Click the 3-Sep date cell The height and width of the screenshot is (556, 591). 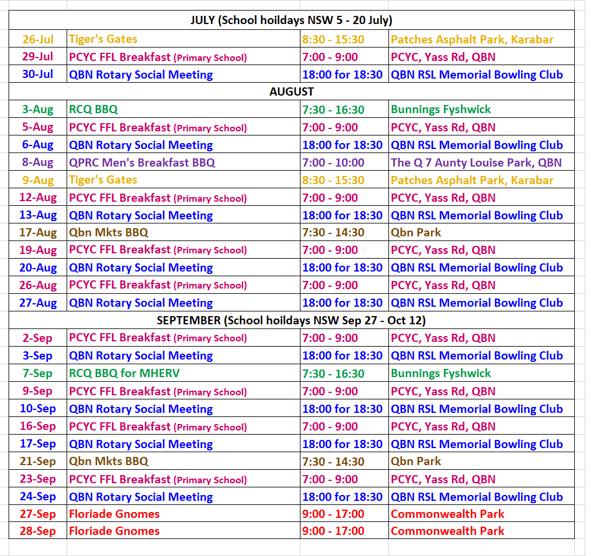(38, 355)
